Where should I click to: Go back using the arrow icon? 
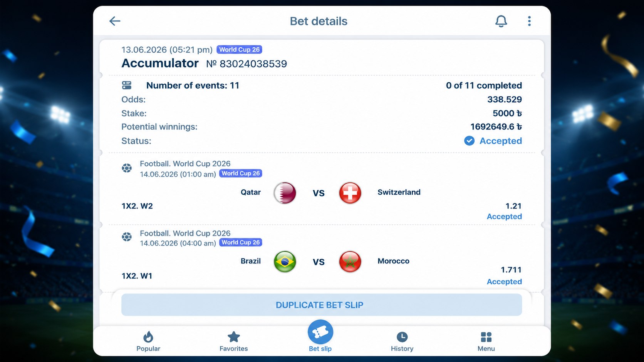point(115,21)
